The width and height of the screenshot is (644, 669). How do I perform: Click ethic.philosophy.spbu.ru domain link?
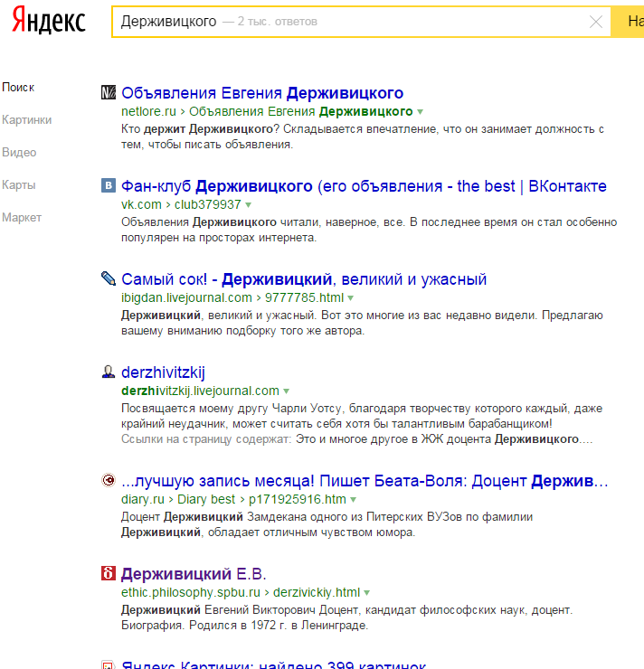click(191, 592)
